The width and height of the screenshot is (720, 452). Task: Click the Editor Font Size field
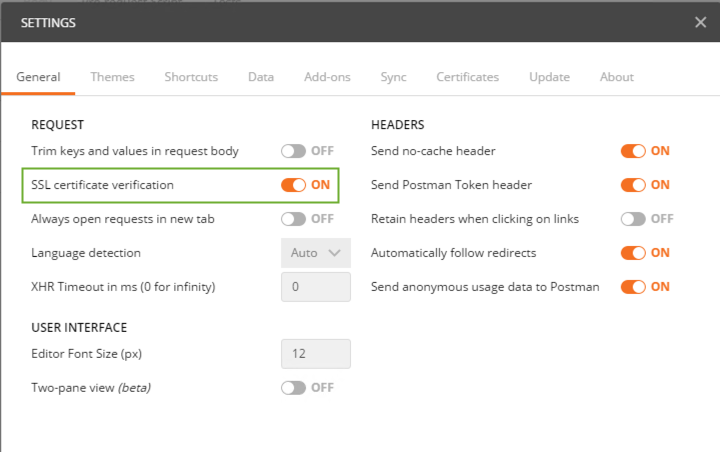(316, 354)
